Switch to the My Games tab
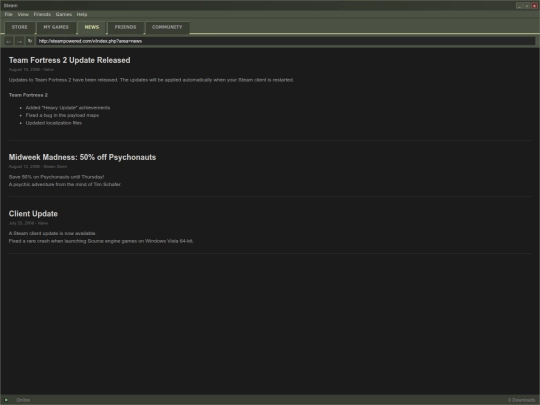 [56, 27]
